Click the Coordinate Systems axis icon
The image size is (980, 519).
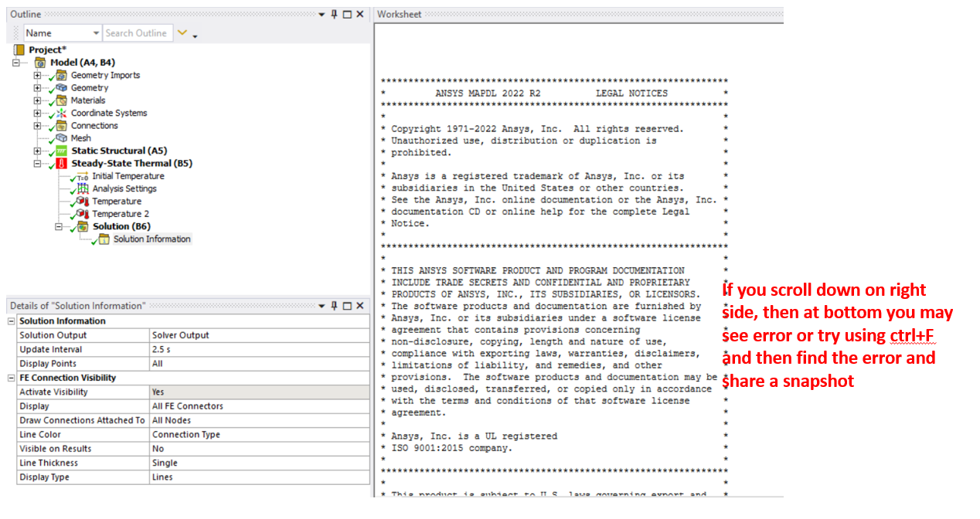point(61,113)
